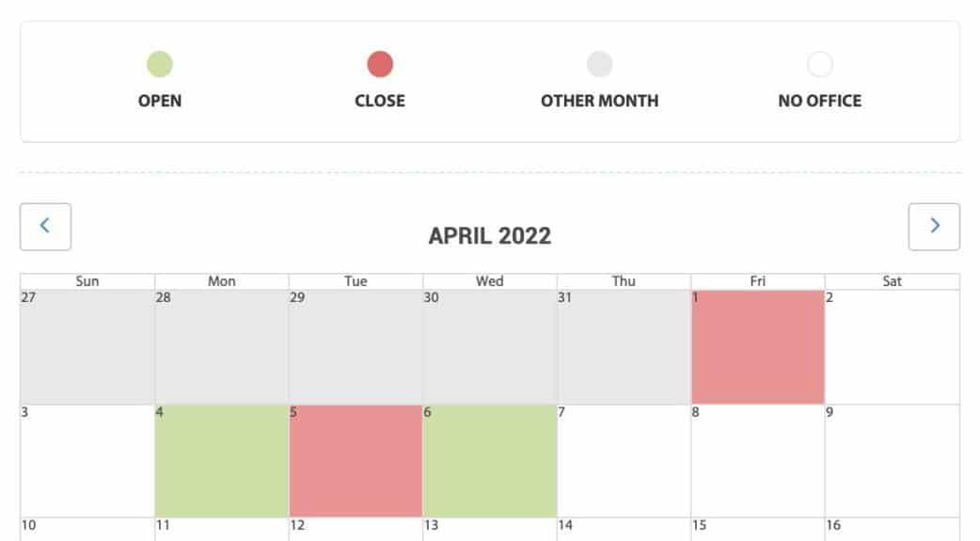Click the gray OTHER MONTH legend circle
Screen dimensions: 980x541
[600, 65]
